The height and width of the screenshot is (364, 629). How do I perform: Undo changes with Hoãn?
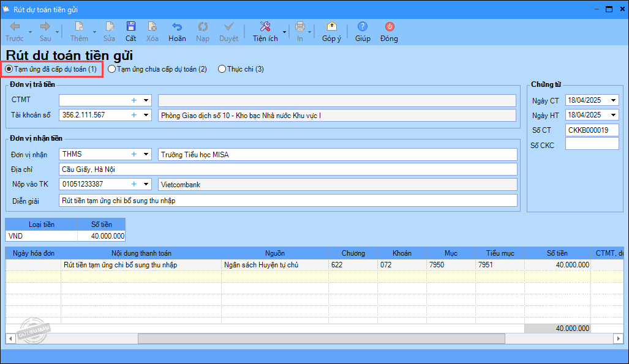pyautogui.click(x=177, y=32)
